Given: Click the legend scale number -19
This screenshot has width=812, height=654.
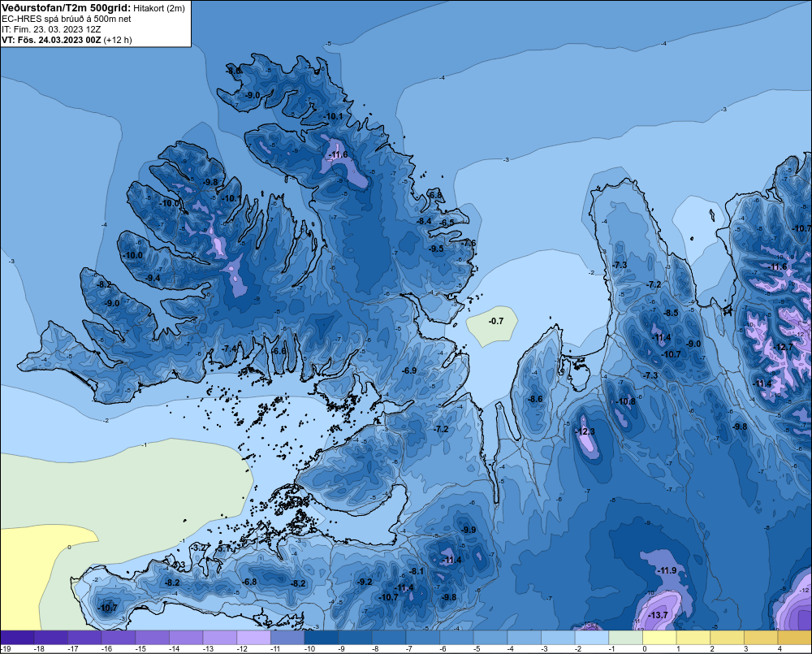Looking at the screenshot, I should pyautogui.click(x=6, y=649).
